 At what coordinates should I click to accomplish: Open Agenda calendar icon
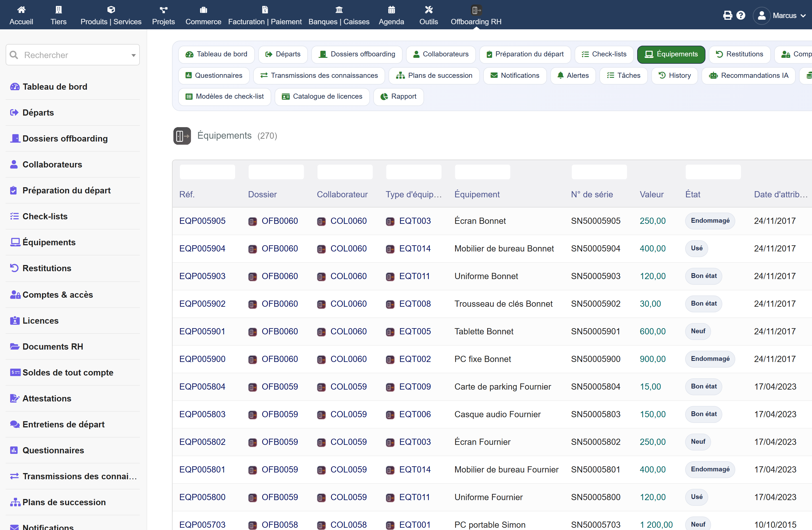[391, 10]
